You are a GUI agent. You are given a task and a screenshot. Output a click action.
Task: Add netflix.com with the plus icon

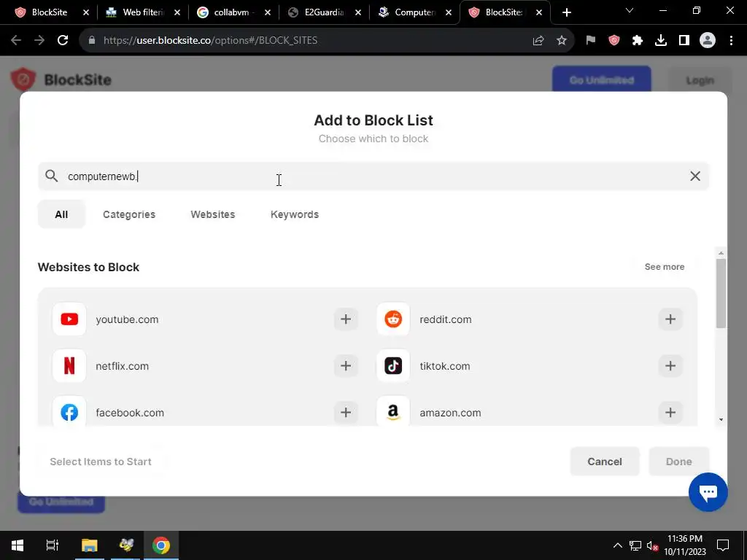[346, 366]
